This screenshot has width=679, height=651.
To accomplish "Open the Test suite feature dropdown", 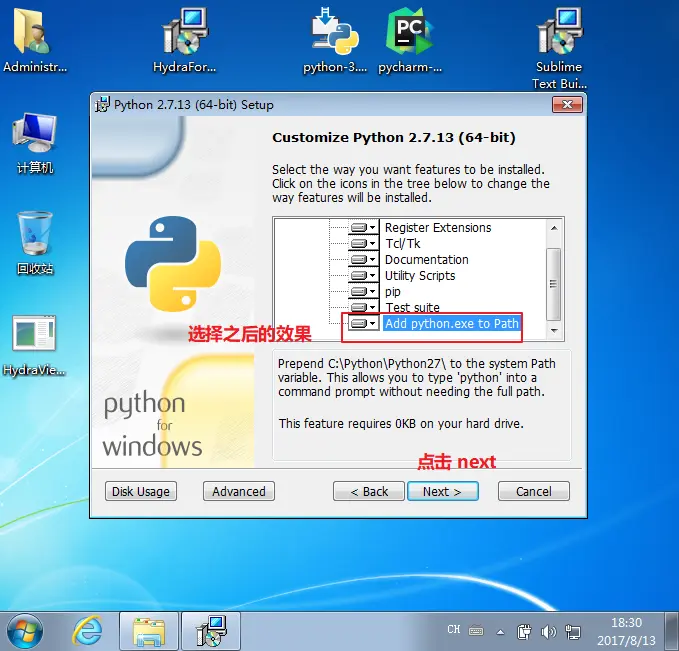I will [x=364, y=308].
